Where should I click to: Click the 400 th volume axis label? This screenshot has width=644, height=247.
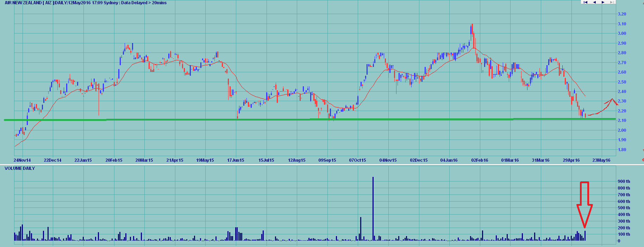(624, 215)
